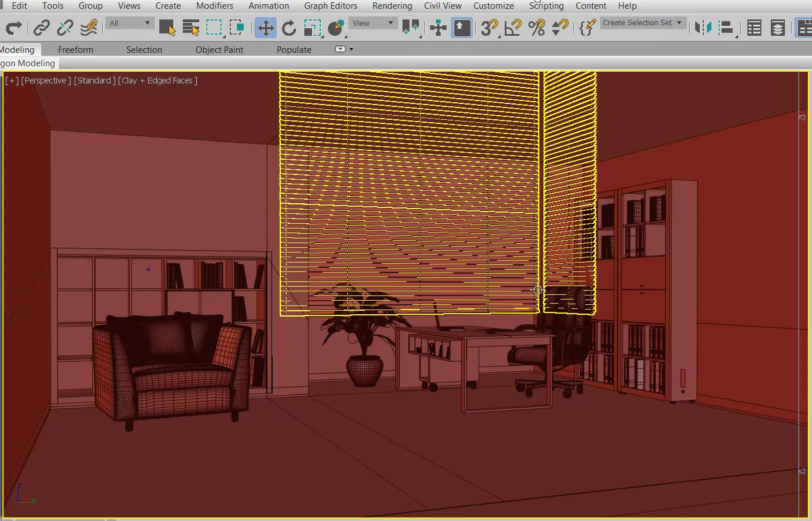Click the Align tool icon
812x521 pixels.
726,28
